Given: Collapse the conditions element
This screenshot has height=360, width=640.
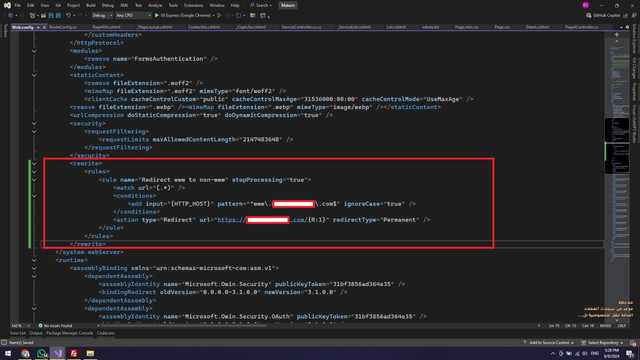Looking at the screenshot, I should (34, 196).
